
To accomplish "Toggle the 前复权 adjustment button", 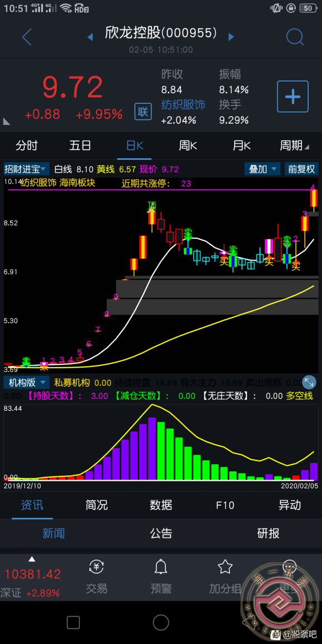I will (x=301, y=169).
